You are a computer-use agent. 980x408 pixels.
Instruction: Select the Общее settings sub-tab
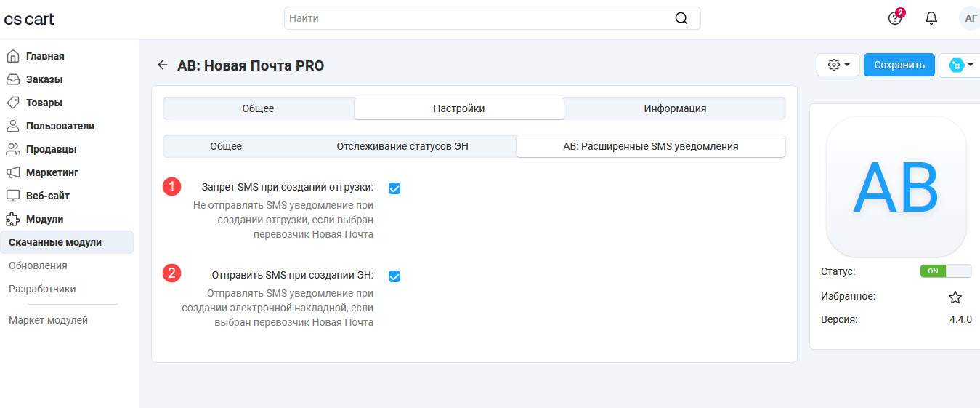pos(226,146)
